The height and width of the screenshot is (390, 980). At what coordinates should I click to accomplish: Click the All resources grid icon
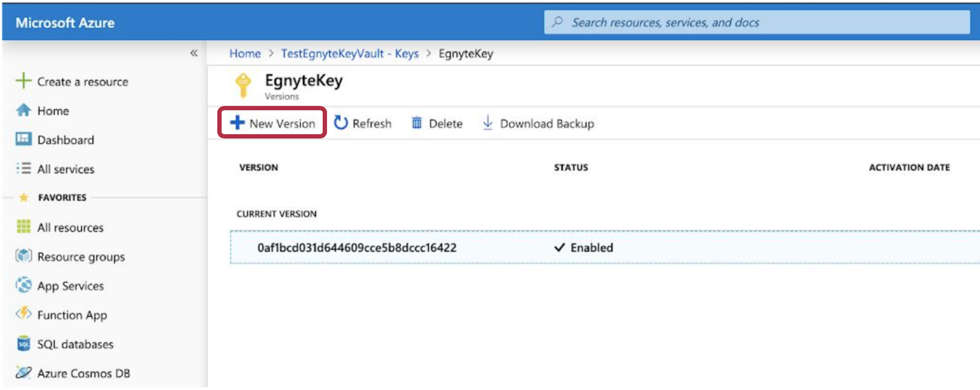[x=23, y=227]
